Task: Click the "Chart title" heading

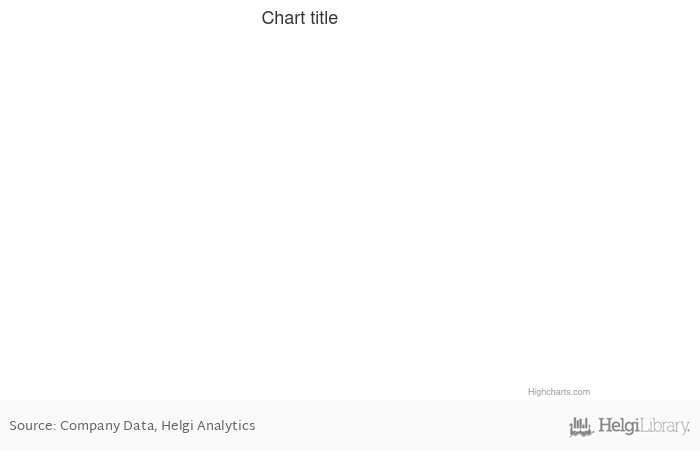Action: (299, 18)
